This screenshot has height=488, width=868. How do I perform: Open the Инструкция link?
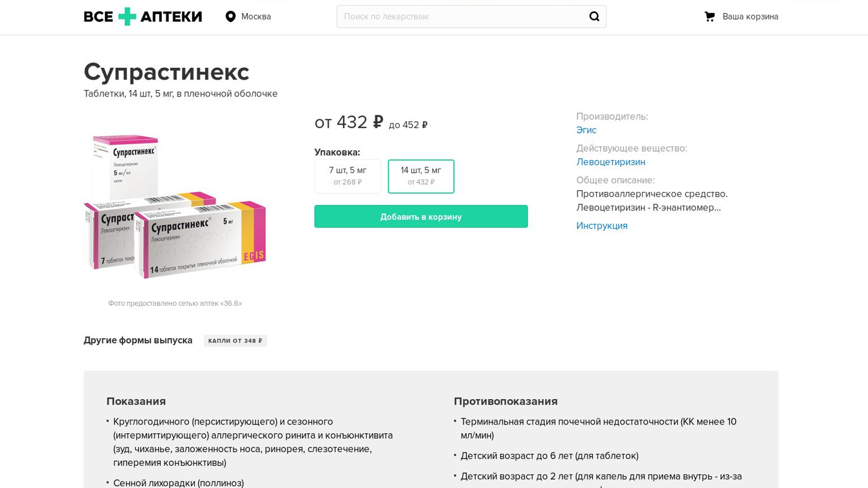coord(602,226)
